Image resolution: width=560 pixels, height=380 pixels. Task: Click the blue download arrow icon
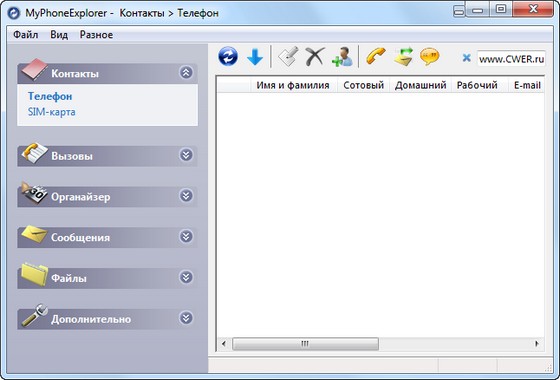click(255, 57)
